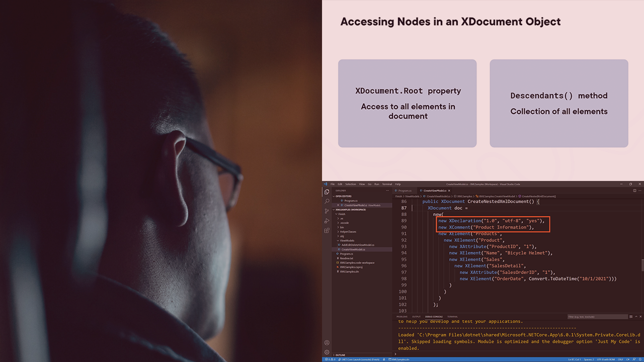Open the Terminal menu
The height and width of the screenshot is (362, 644).
(387, 184)
